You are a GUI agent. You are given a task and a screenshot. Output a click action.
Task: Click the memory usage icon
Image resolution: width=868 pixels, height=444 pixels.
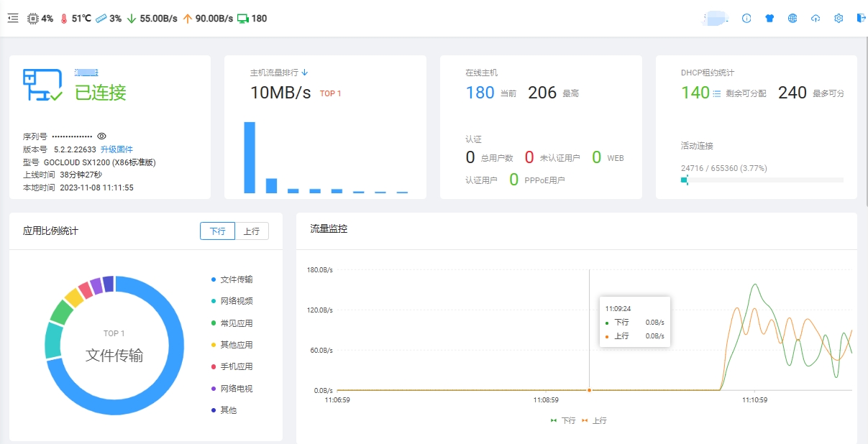pos(101,19)
